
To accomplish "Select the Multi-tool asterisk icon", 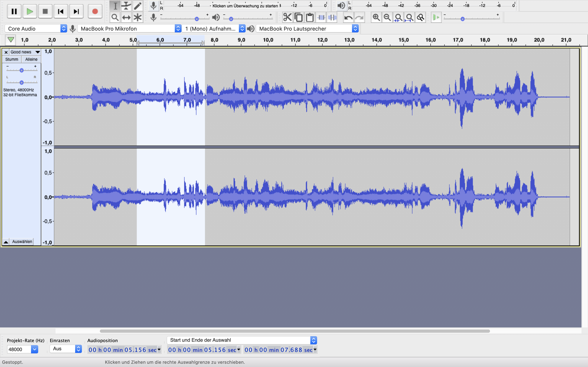I will 138,18.
